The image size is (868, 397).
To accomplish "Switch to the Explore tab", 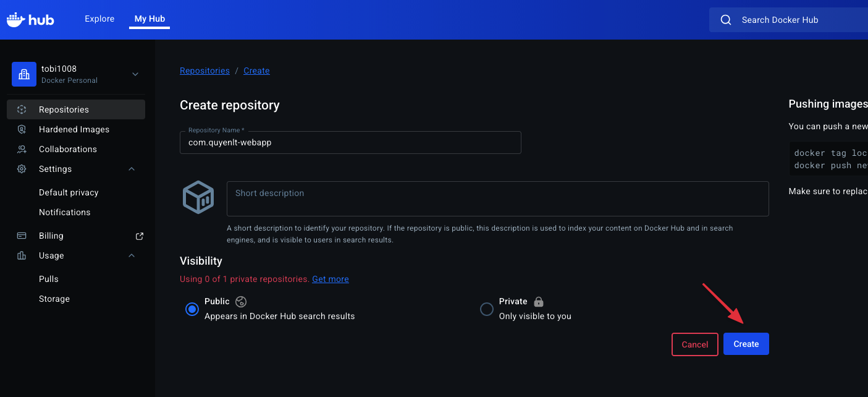I will click(x=99, y=19).
